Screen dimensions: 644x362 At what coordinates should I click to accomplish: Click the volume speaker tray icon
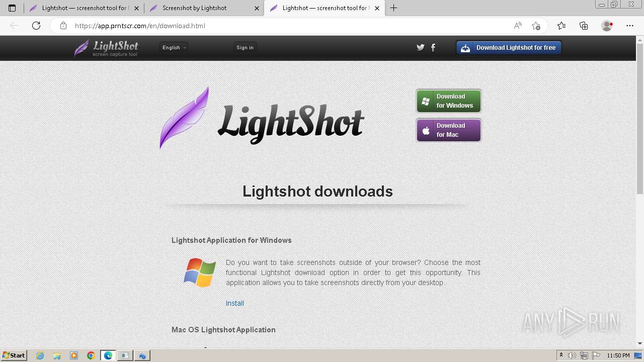click(x=572, y=355)
